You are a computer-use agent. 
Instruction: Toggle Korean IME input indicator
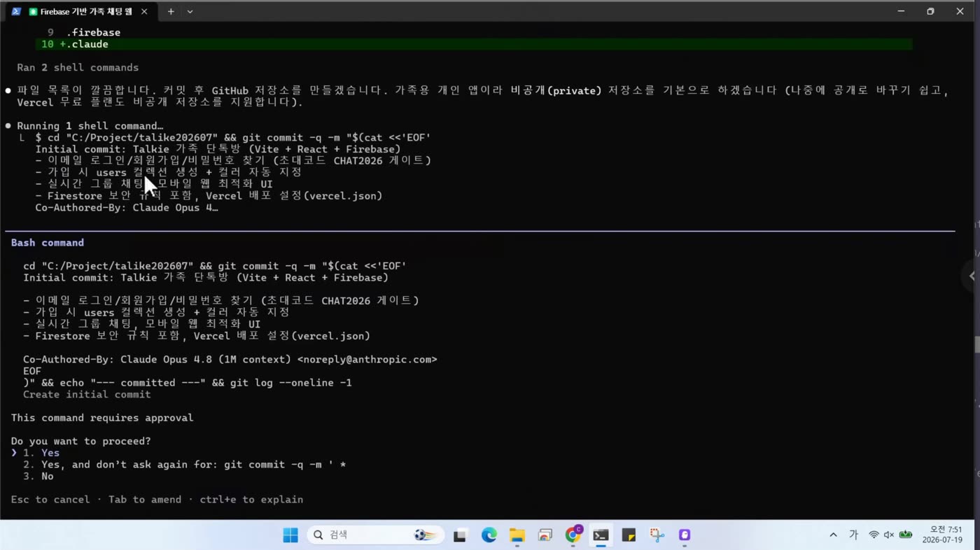click(853, 535)
